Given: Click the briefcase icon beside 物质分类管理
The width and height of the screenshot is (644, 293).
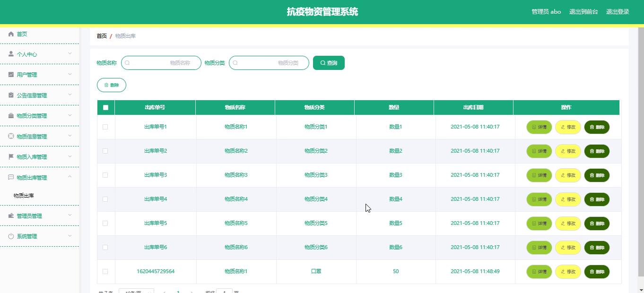Looking at the screenshot, I should (x=11, y=116).
